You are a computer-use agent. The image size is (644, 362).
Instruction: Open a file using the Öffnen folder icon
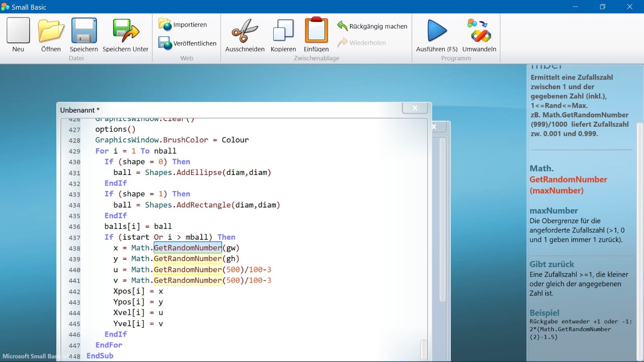(51, 30)
